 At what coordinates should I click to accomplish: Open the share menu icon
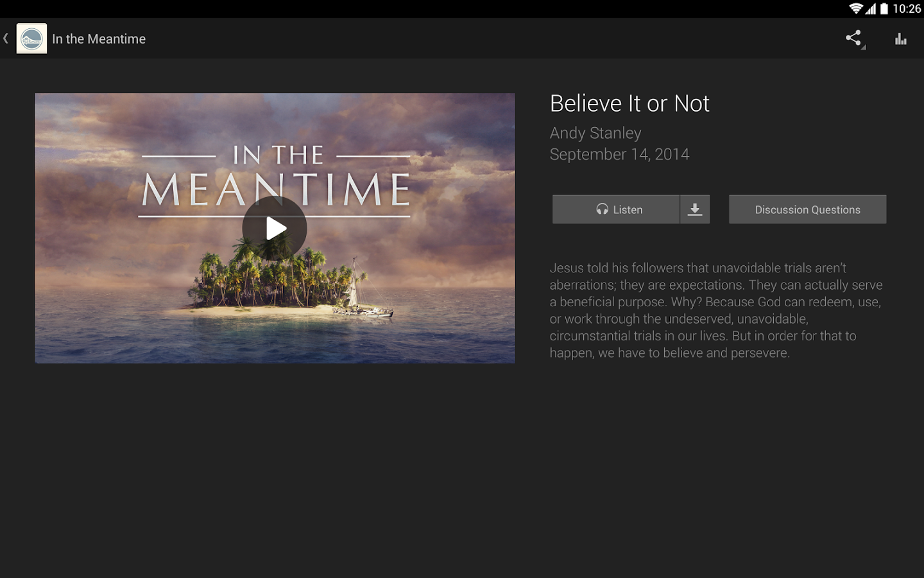pyautogui.click(x=853, y=39)
